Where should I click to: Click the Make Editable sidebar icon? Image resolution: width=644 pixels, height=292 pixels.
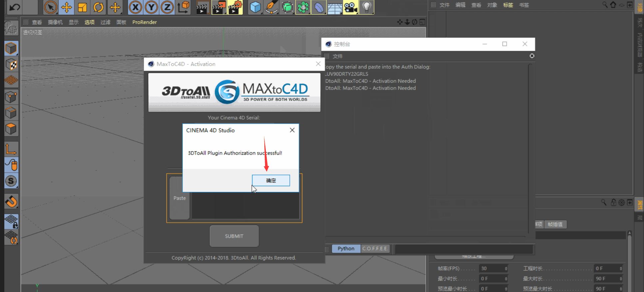[x=11, y=29]
